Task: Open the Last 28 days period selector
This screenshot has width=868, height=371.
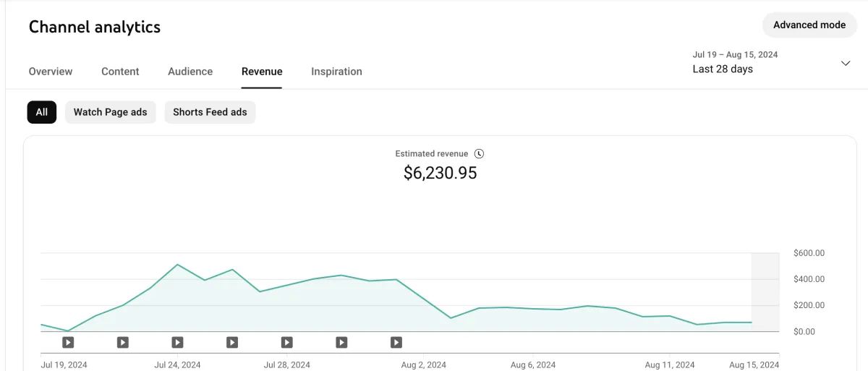Action: [x=723, y=69]
